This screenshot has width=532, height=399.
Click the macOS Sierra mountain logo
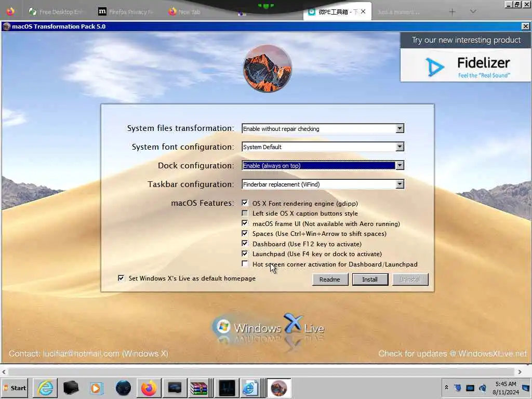coord(268,69)
